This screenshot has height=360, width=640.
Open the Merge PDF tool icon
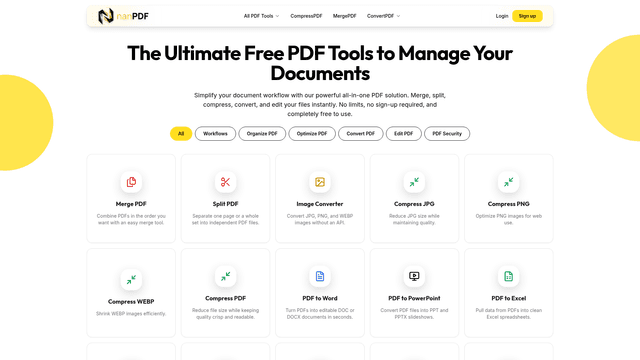pyautogui.click(x=131, y=182)
